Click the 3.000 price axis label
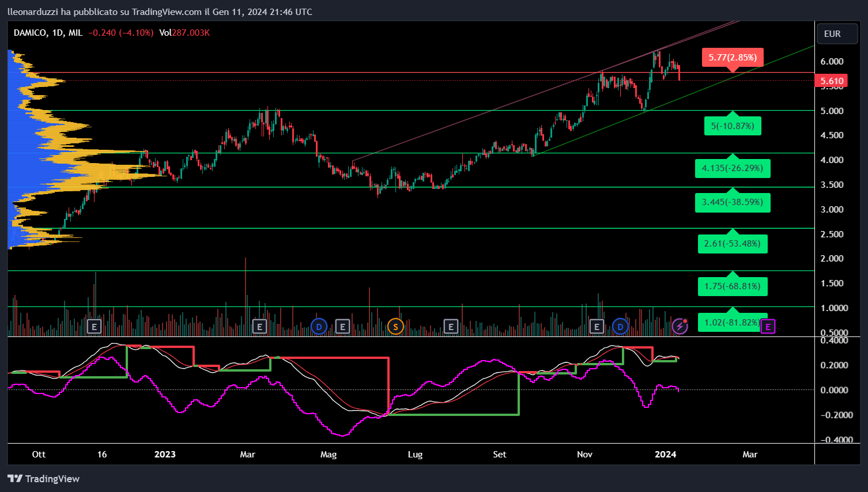 pyautogui.click(x=832, y=210)
